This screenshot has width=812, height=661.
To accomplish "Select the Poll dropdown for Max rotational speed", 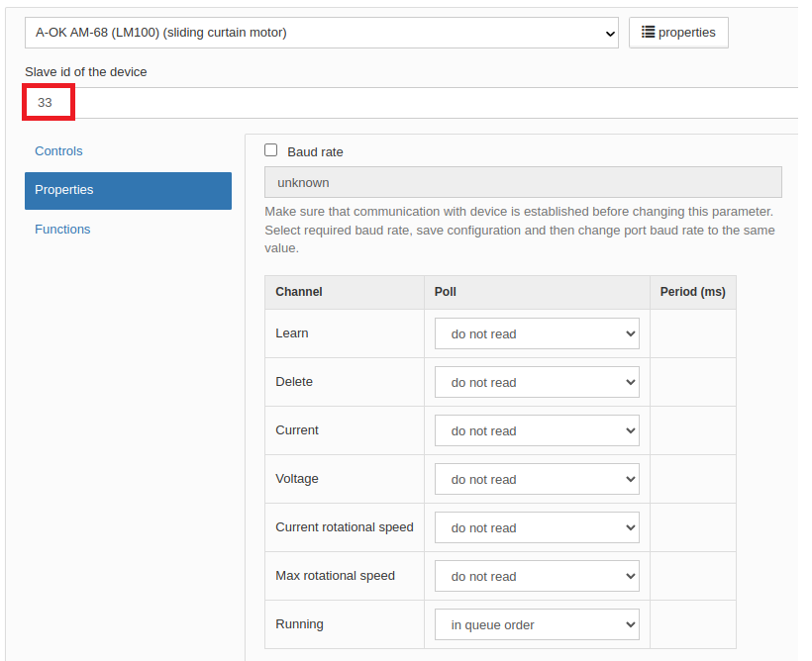I will click(x=537, y=577).
